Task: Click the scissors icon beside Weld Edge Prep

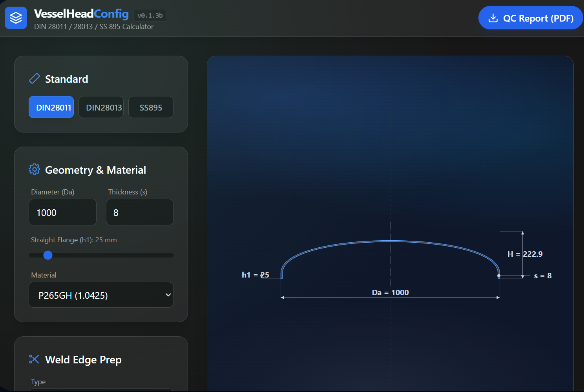Action: point(35,359)
